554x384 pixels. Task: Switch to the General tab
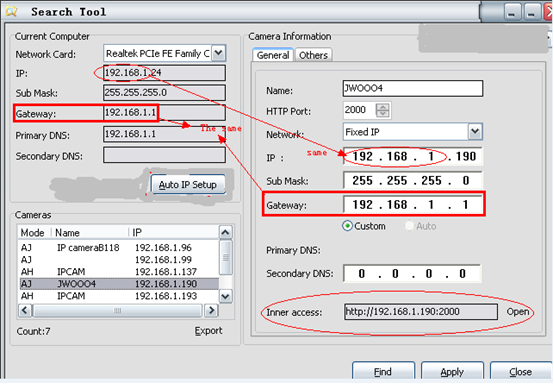click(x=273, y=55)
